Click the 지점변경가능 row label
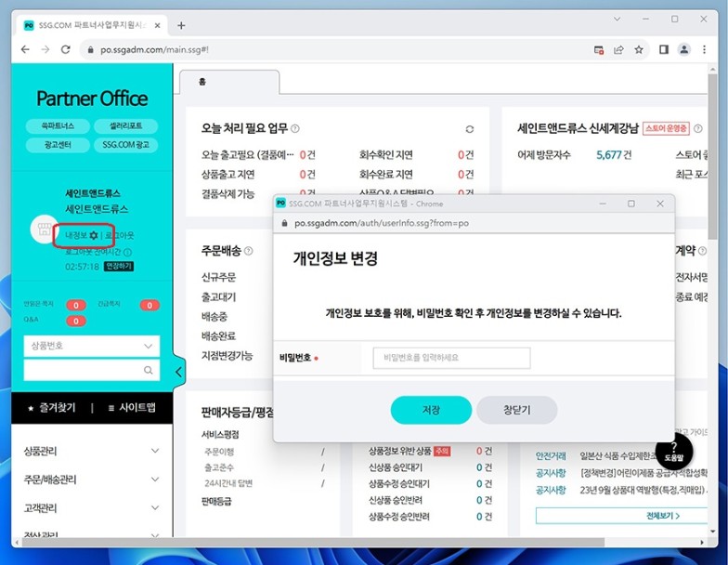The image size is (728, 565). 227,356
